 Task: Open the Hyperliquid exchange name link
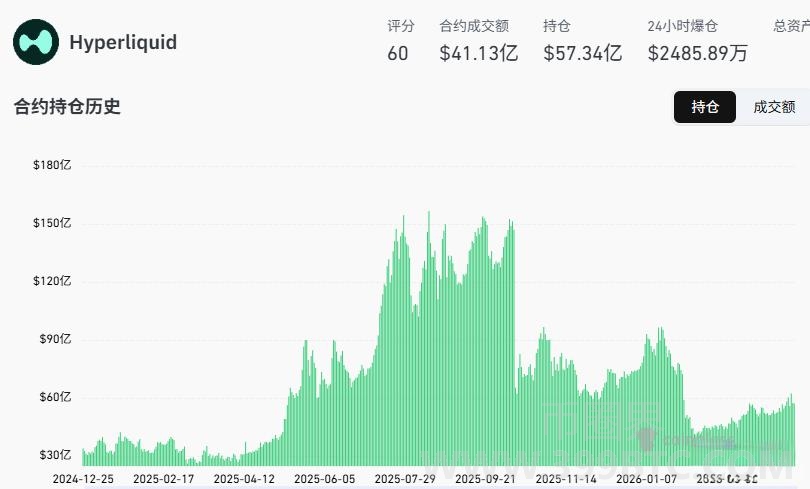point(123,43)
